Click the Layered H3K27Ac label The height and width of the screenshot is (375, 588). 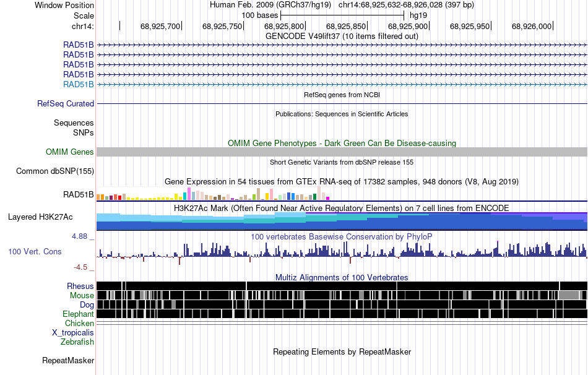(x=40, y=217)
